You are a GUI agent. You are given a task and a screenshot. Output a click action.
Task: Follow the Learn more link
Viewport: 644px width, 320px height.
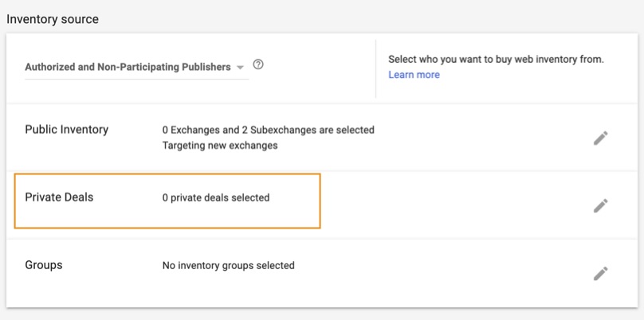414,75
